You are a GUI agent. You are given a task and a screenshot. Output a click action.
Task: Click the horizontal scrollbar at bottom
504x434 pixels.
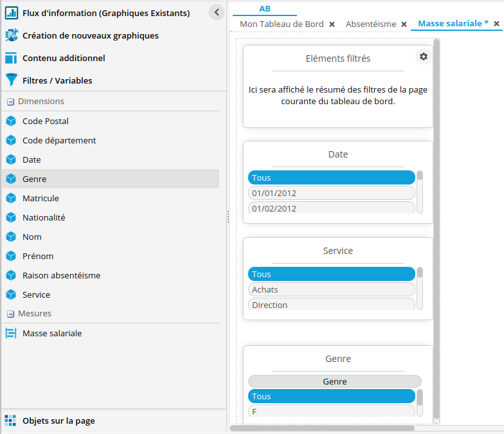pos(321,428)
